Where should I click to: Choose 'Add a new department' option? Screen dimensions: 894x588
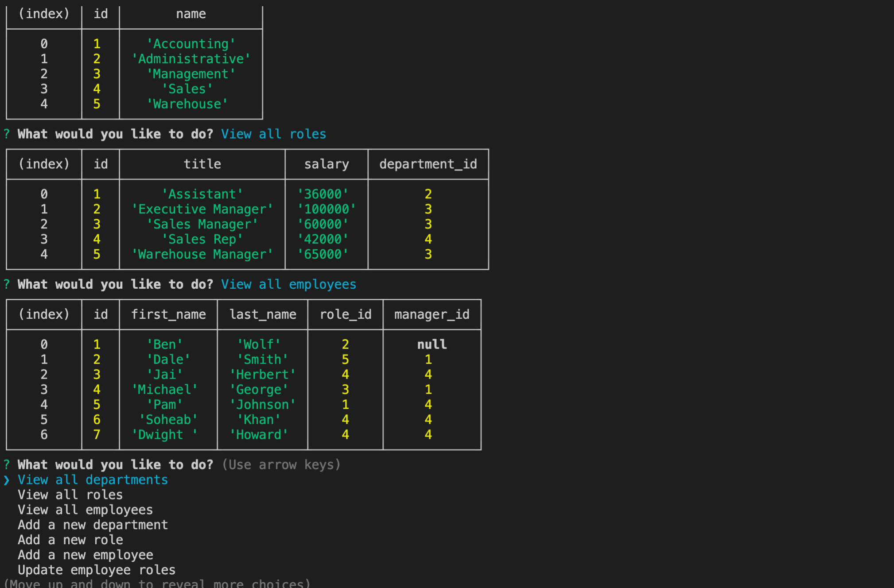(x=93, y=525)
